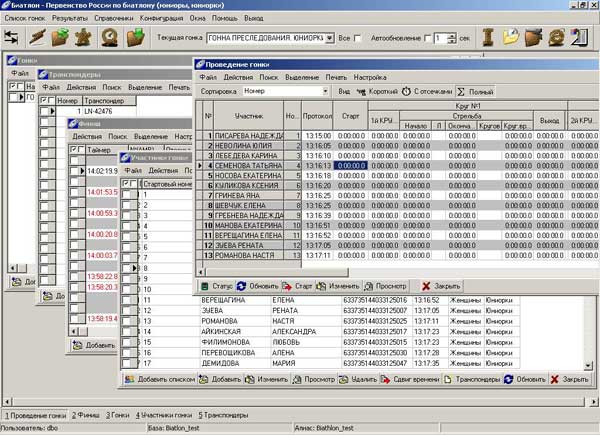600x435 pixels.
Task: Open the Справочники menu
Action: pyautogui.click(x=114, y=18)
